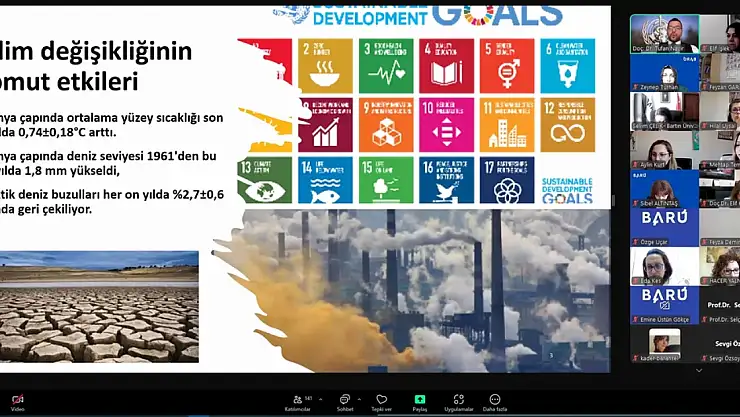Click muted mic icon beside Emine Üstün Gökçe

[635, 320]
